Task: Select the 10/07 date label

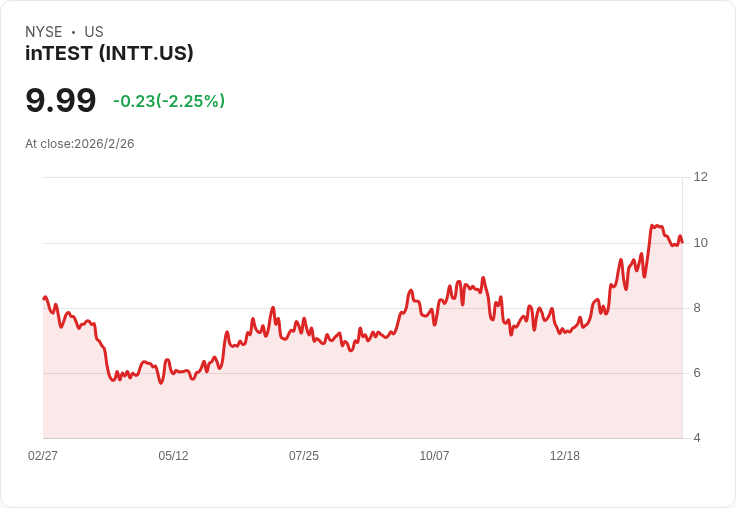Action: 434,456
